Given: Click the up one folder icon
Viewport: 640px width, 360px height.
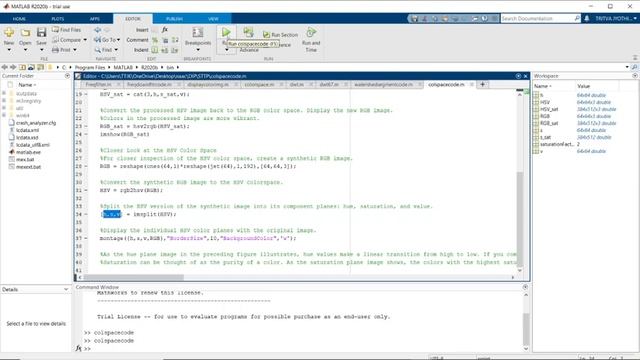Looking at the screenshot, I should tap(22, 67).
